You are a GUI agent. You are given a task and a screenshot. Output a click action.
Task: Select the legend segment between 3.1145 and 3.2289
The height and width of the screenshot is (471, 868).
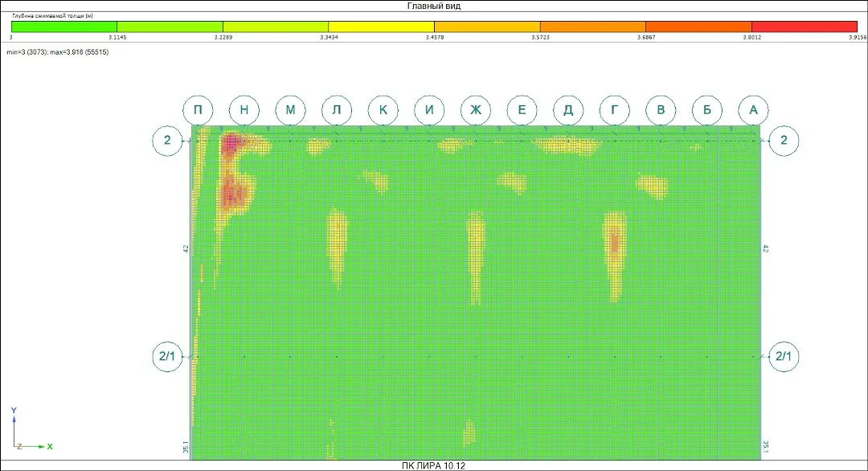[170, 27]
